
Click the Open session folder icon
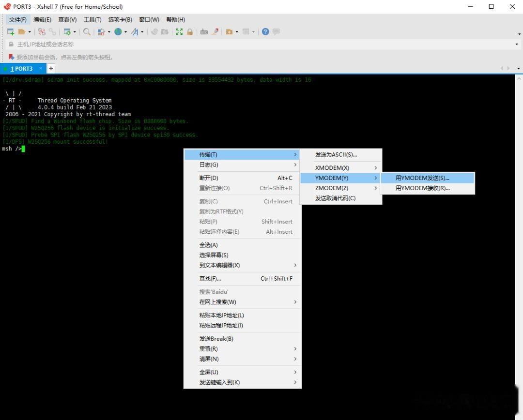pos(22,31)
